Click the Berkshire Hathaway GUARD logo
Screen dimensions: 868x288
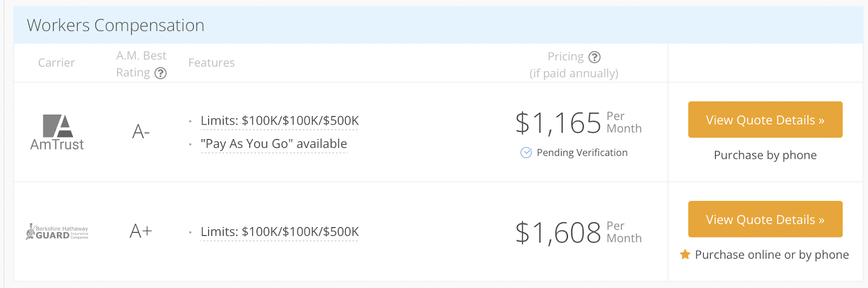pos(57,232)
